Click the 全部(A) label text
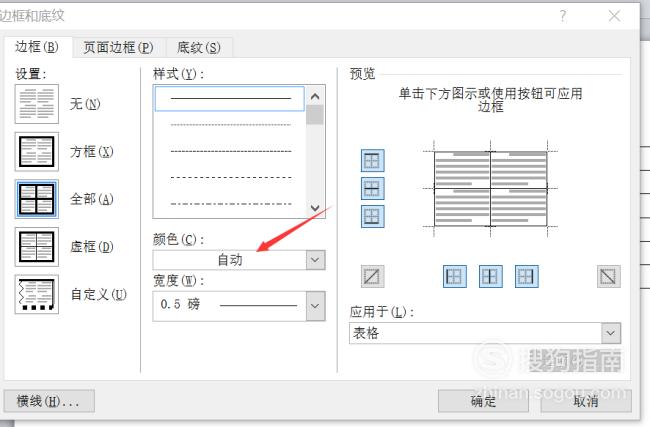The width and height of the screenshot is (650, 427). click(92, 199)
